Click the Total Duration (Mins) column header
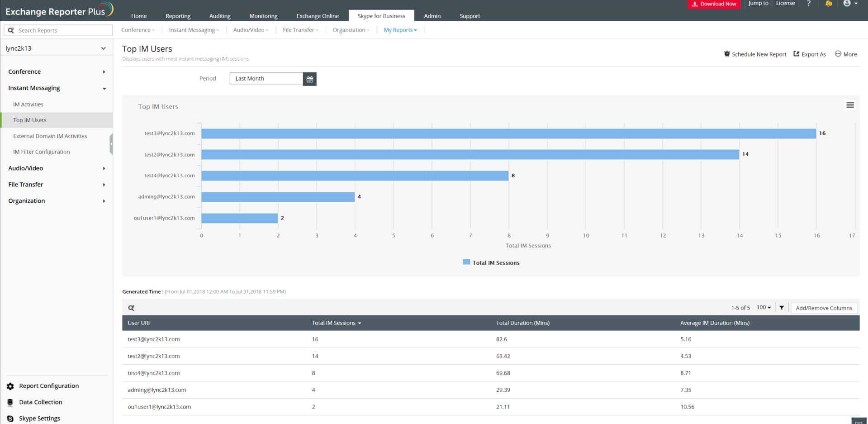868x424 pixels. (x=523, y=323)
